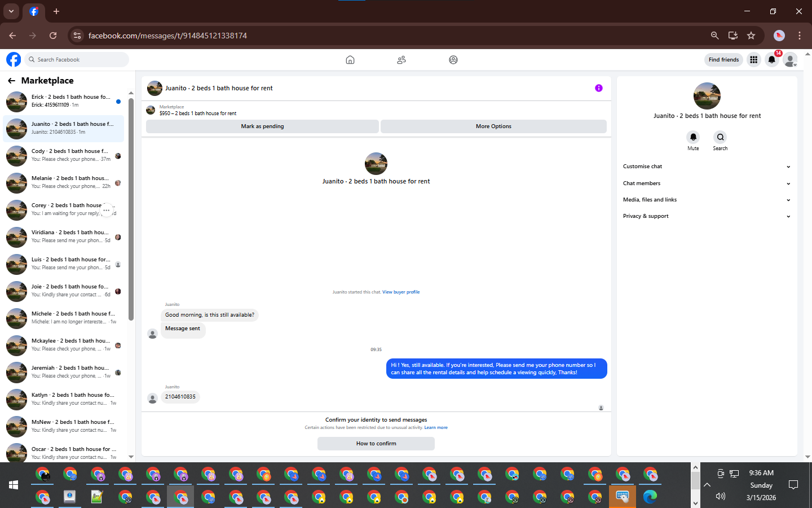Open the Facebook menu grid icon
This screenshot has height=508, width=812.
pyautogui.click(x=753, y=59)
